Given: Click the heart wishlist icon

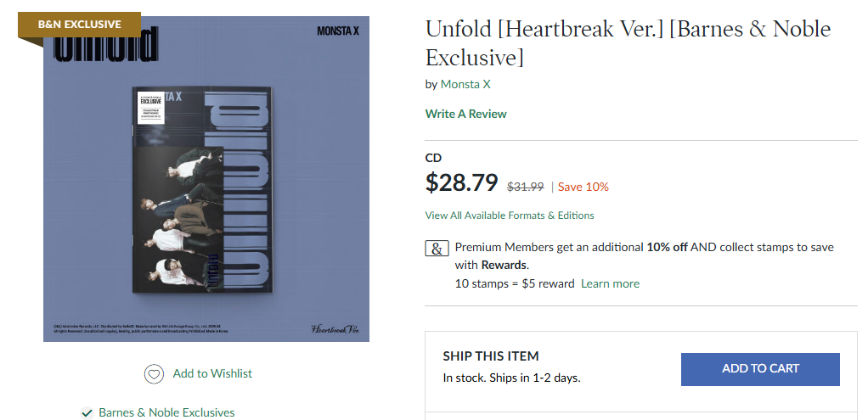Looking at the screenshot, I should 154,374.
